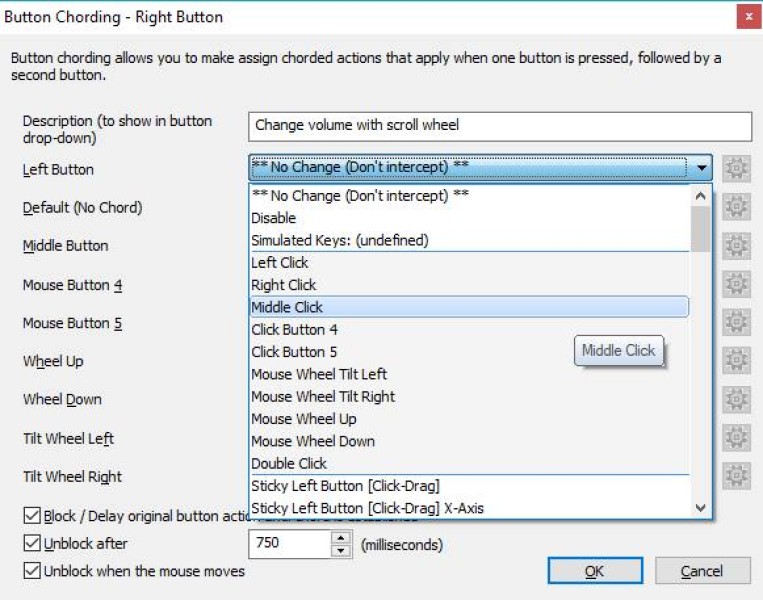
Task: Click the gear icon for Left Button row
Action: coord(736,169)
